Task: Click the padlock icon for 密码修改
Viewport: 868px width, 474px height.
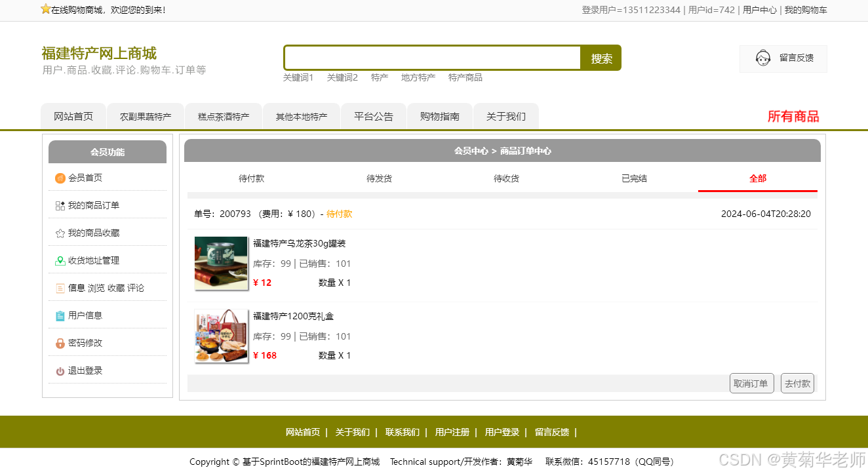Action: (60, 344)
